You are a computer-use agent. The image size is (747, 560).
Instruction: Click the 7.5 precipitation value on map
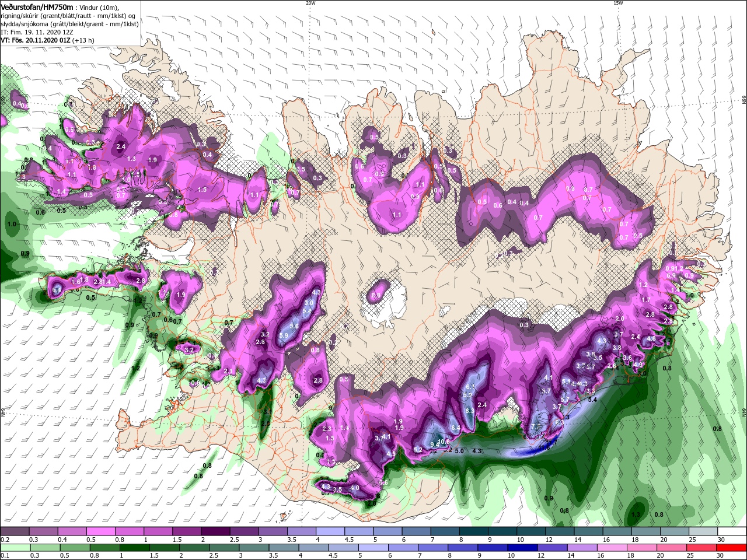click(536, 426)
